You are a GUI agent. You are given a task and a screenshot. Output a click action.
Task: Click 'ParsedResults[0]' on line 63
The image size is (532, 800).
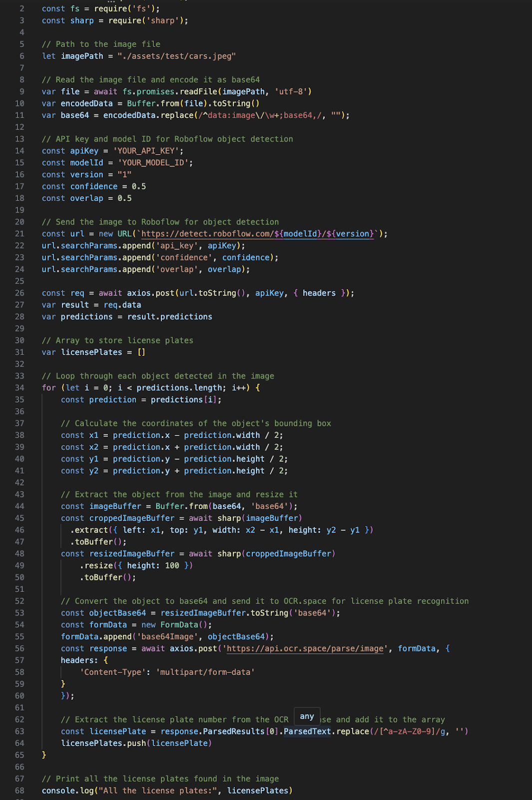(241, 731)
